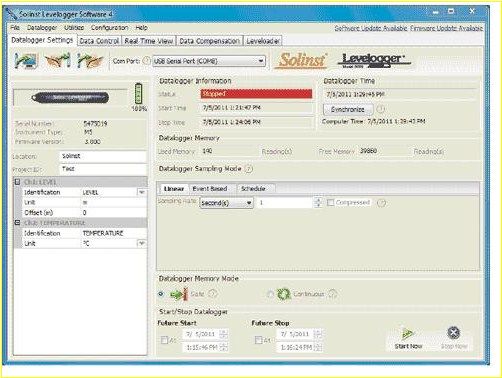Click the Continuous memory mode icon
The image size is (502, 378).
pos(284,294)
